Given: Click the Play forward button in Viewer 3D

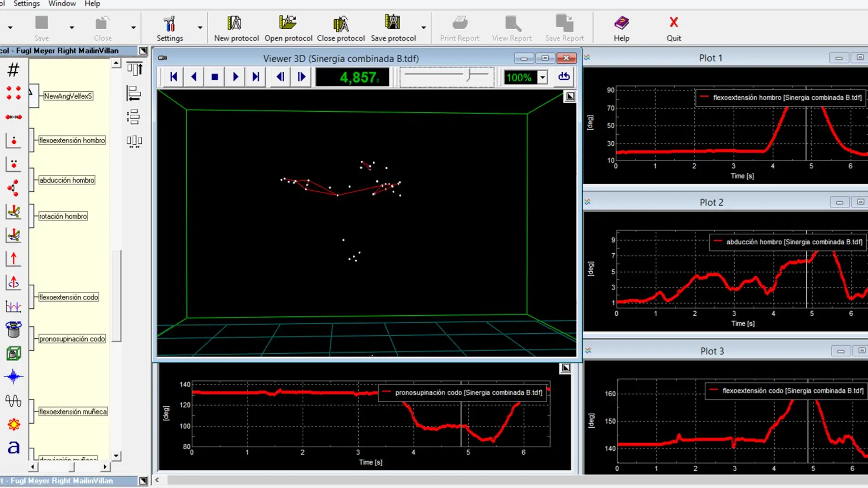Looking at the screenshot, I should (x=235, y=77).
